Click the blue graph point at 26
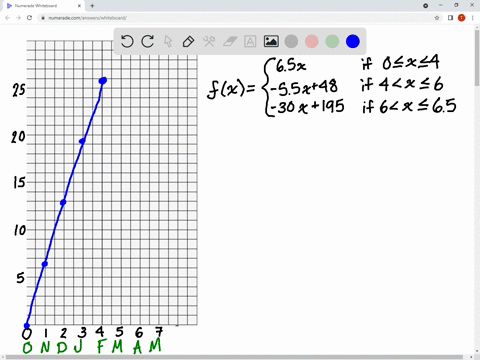The width and height of the screenshot is (480, 360). [103, 80]
